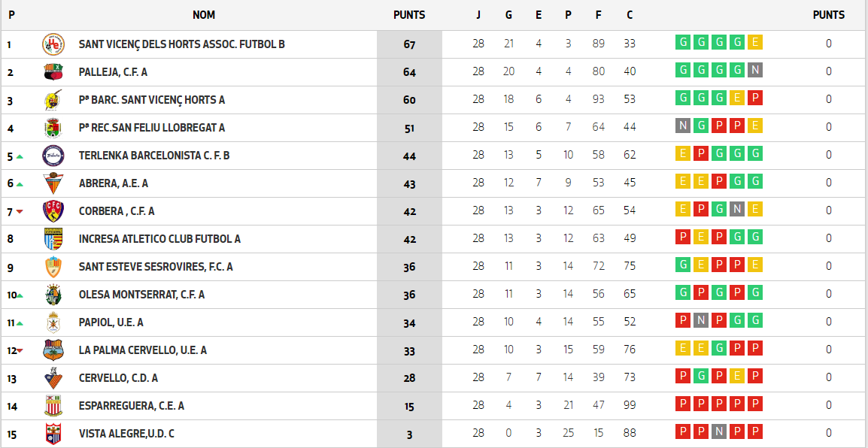868x448 pixels.
Task: Click the Corbera C.F. A crest
Action: pos(53,210)
